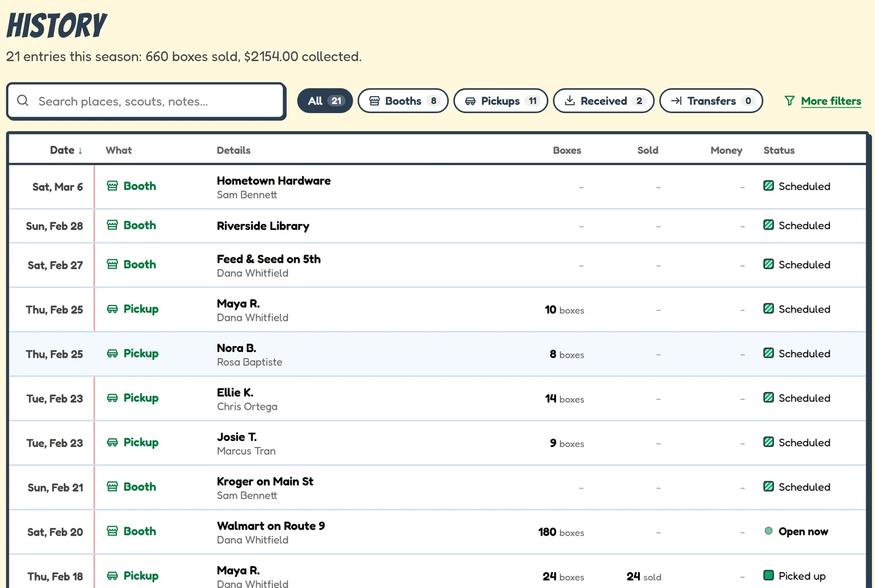Open the Feed & Seed on 5th entry
Screen dimensions: 875x588
pyautogui.click(x=437, y=265)
